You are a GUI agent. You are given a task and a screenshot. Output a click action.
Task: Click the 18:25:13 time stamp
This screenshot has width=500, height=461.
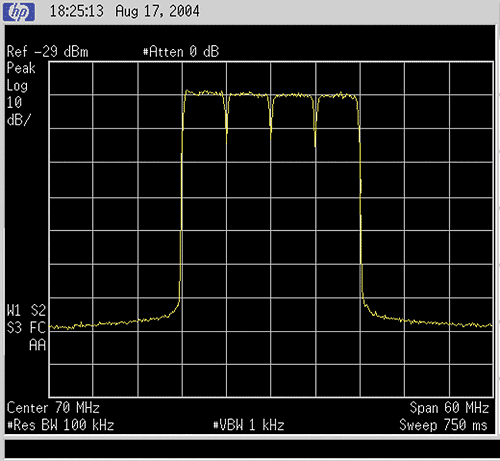click(77, 11)
